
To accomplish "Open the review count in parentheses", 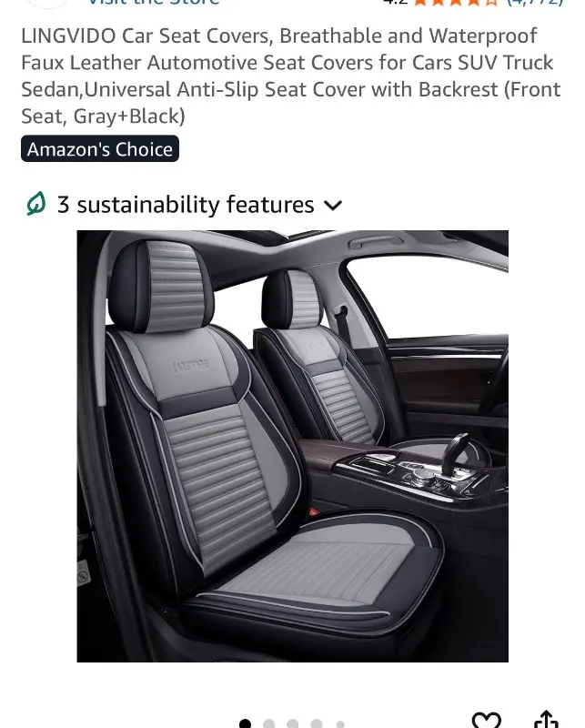I will (x=535, y=3).
